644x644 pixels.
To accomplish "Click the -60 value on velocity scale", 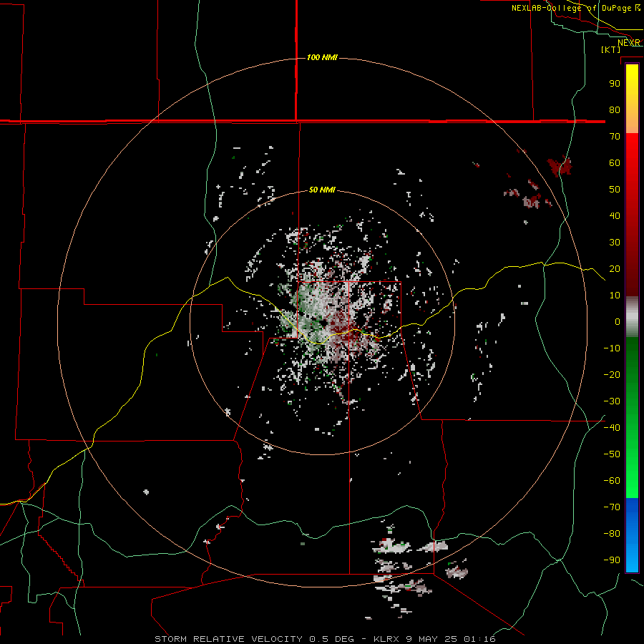I will pos(612,481).
